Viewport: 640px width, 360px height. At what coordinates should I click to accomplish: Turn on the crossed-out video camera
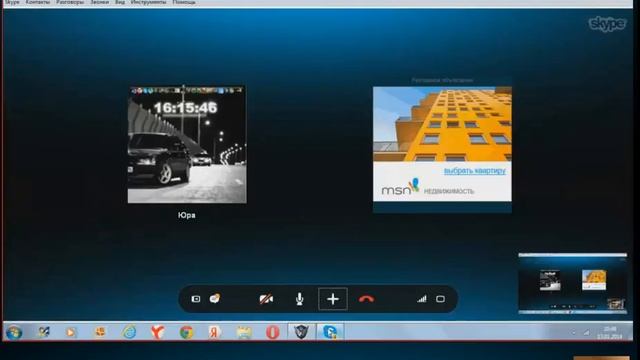266,299
